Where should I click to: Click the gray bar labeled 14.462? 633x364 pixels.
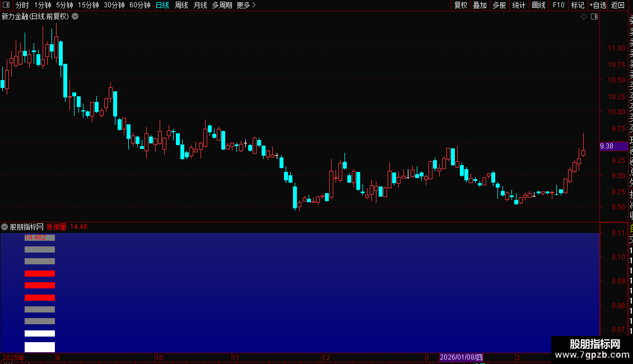click(x=40, y=237)
